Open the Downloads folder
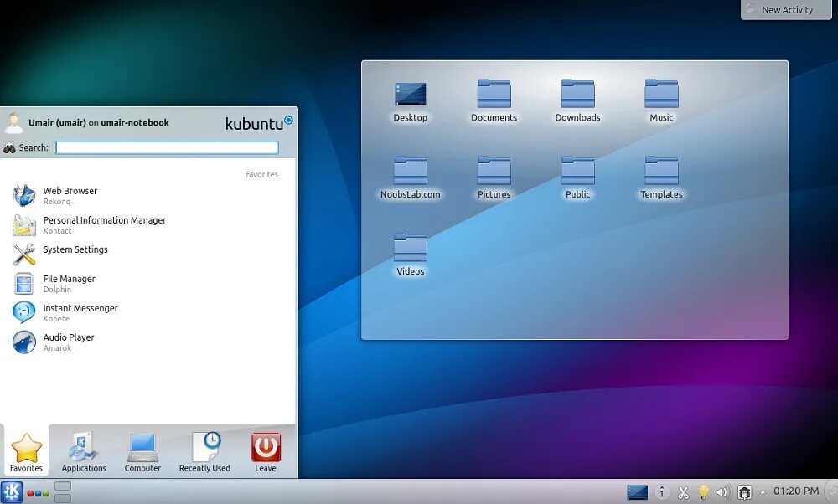 (x=577, y=101)
